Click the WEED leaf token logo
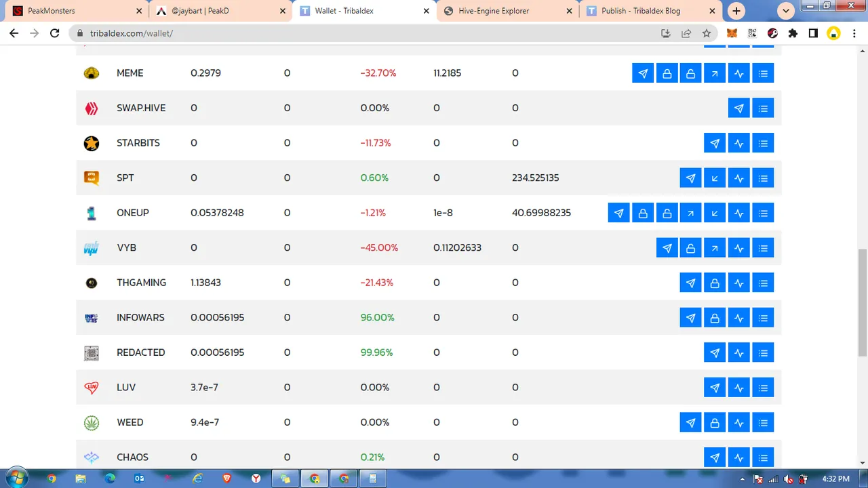Image resolution: width=868 pixels, height=488 pixels. [92, 422]
